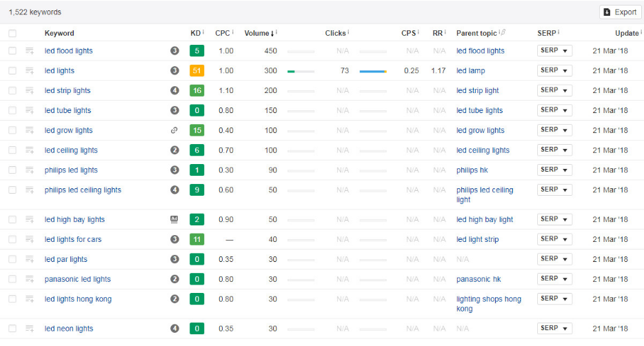Viewport: 644px width, 346px height.
Task: Check the box for led tube lights
Action: 12,110
